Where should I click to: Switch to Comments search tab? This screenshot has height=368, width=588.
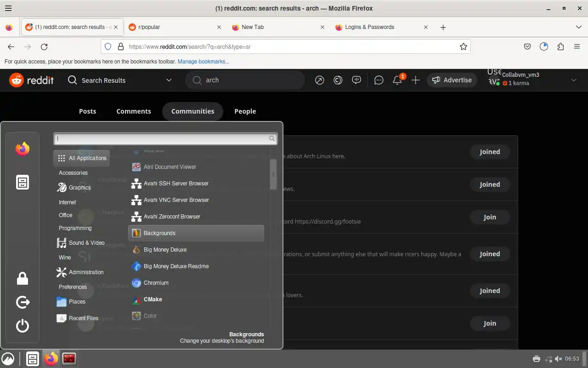pos(134,111)
